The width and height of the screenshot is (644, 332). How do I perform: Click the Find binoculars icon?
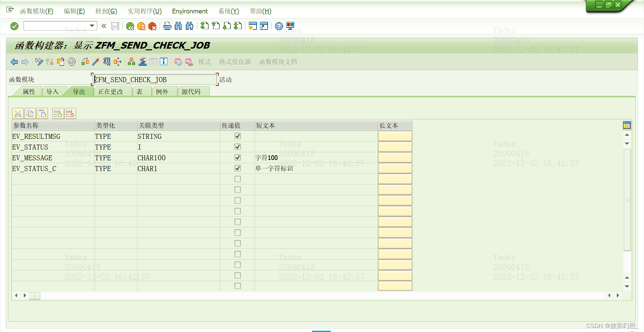point(178,26)
